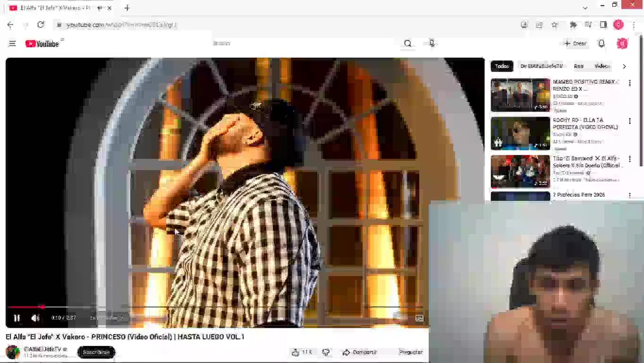Image resolution: width=644 pixels, height=363 pixels.
Task: Open the ElAlfaElJefeTV channel avatar
Action: coord(13,352)
